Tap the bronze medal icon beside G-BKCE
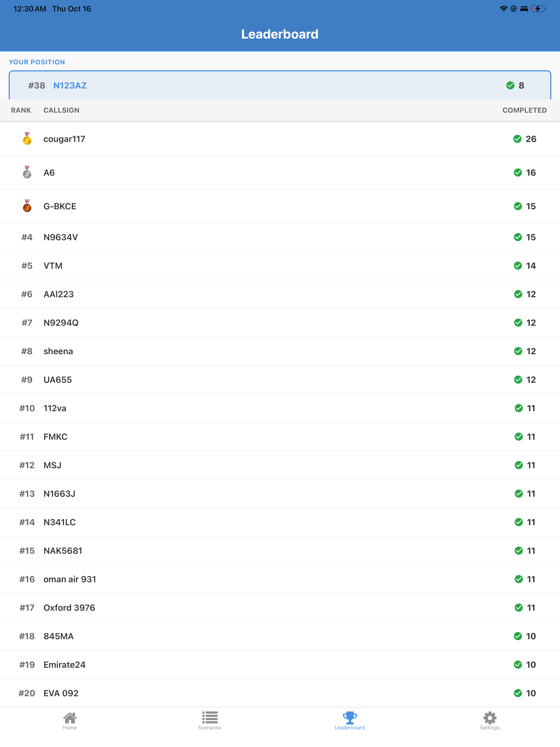 tap(27, 206)
